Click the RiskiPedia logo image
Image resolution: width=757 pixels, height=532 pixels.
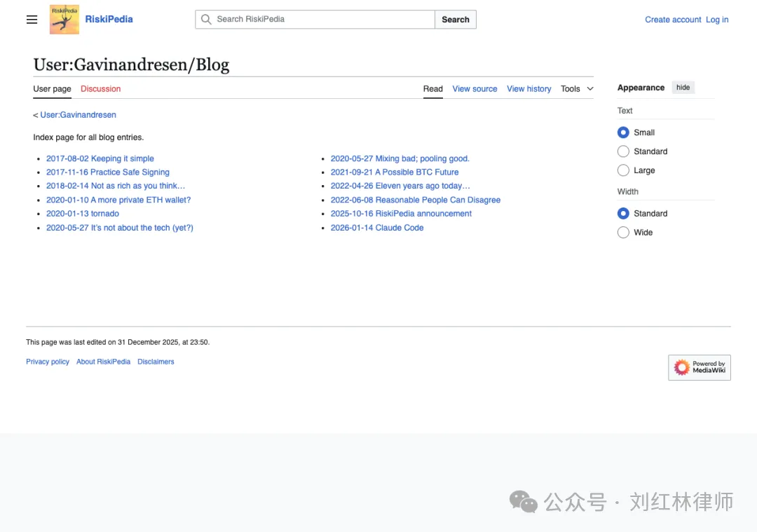pos(64,20)
